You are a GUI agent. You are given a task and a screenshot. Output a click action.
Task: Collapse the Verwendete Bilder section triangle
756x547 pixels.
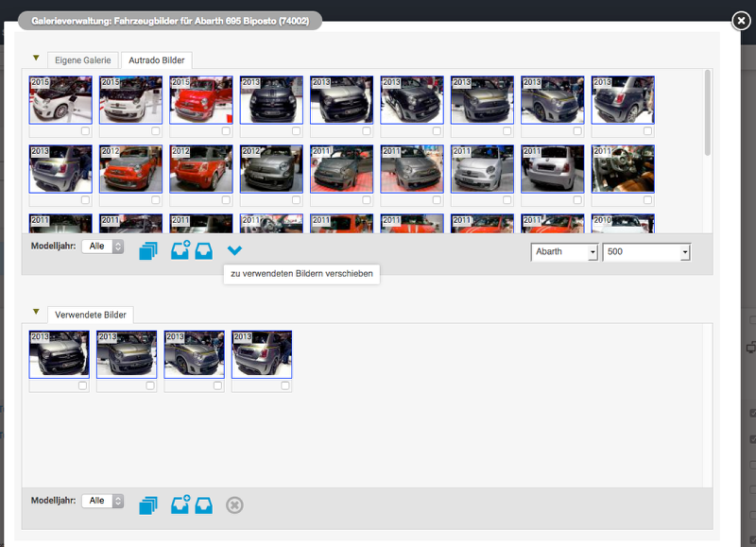click(x=36, y=312)
